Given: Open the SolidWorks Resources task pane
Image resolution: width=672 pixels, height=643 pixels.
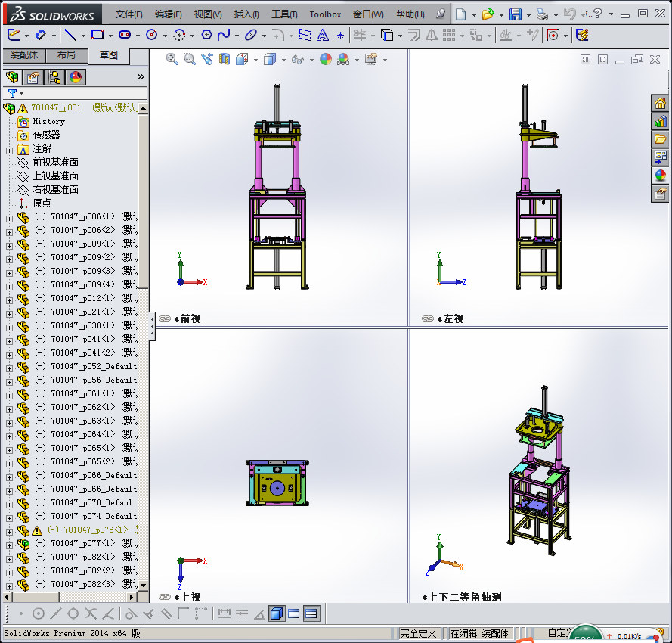Looking at the screenshot, I should pos(660,103).
